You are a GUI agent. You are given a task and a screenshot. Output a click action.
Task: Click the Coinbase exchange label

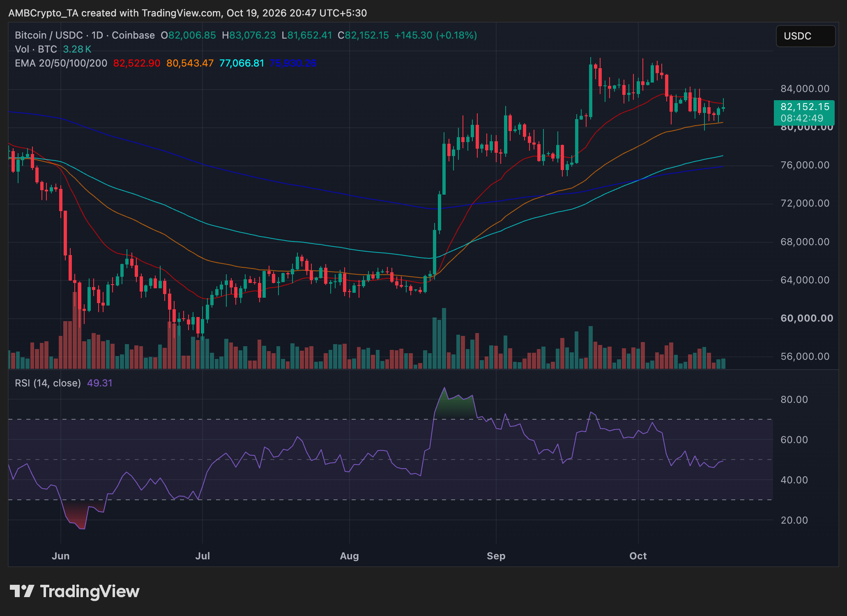point(133,35)
